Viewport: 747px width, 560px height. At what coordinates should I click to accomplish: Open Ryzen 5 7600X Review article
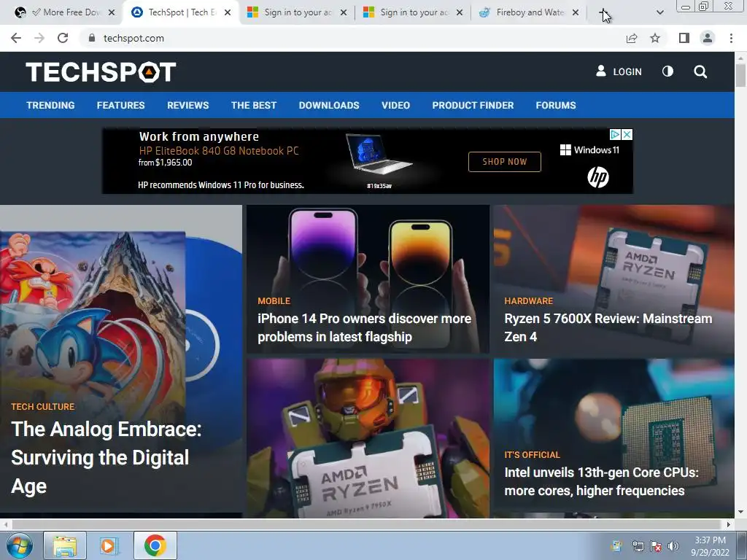click(x=608, y=327)
